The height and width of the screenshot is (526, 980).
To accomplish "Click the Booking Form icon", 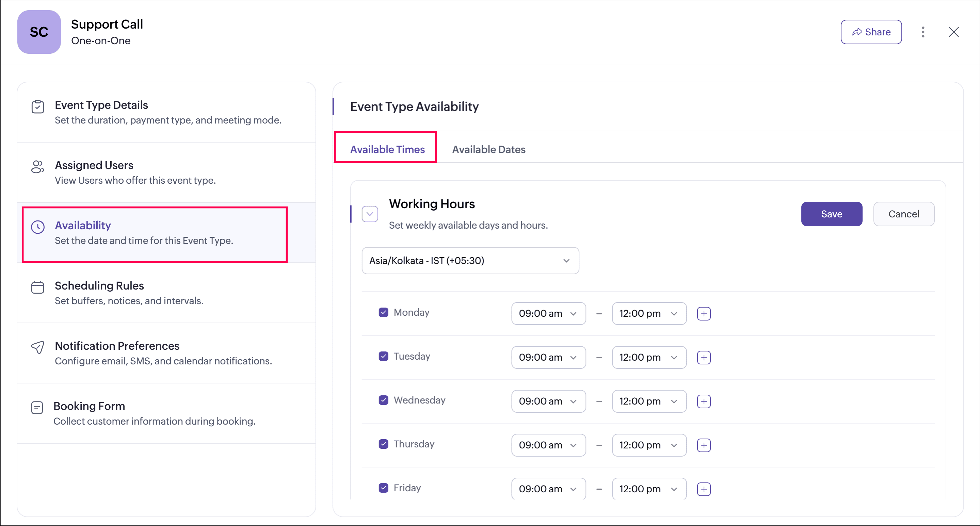I will [37, 408].
